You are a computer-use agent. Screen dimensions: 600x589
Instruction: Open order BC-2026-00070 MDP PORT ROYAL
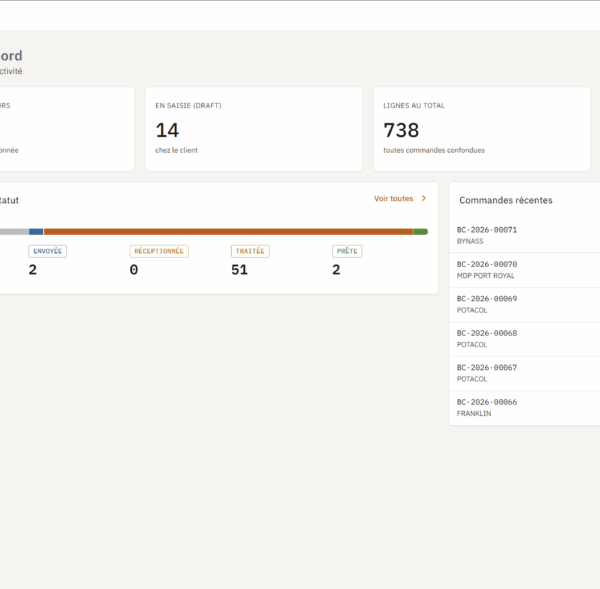click(525, 270)
